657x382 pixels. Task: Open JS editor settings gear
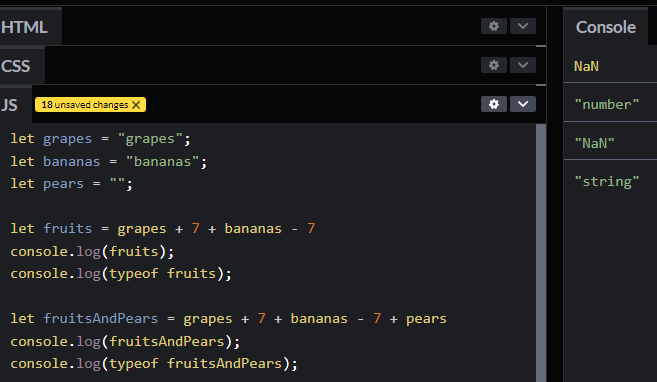494,104
